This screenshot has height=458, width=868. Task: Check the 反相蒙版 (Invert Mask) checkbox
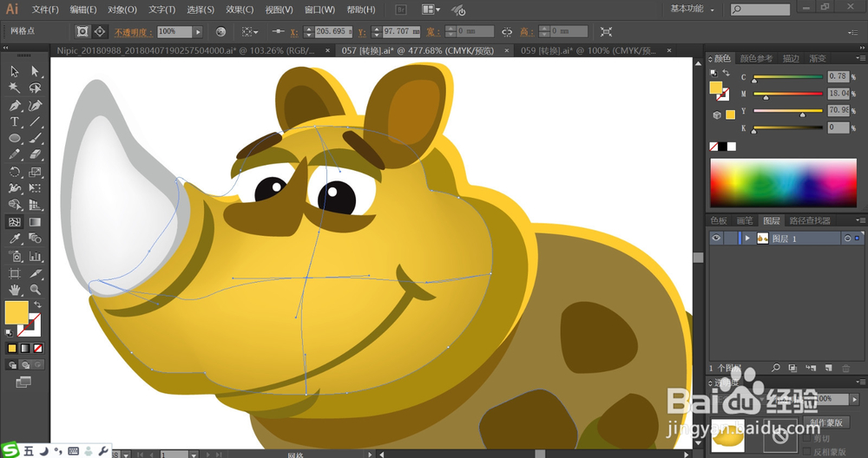point(807,452)
